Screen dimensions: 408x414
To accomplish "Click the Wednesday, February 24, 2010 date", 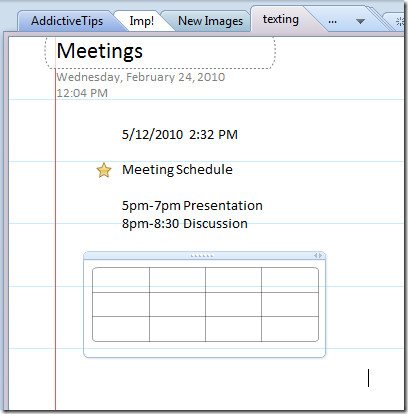I will (x=141, y=77).
